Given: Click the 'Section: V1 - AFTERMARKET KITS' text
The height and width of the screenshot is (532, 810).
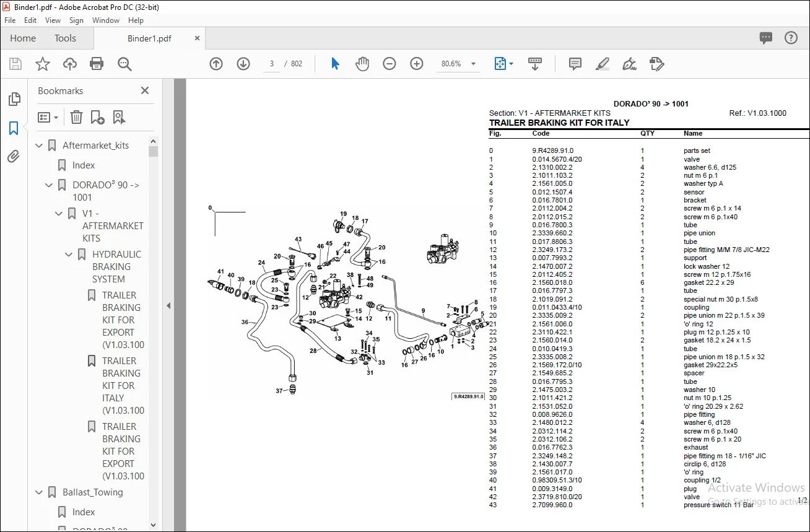Looking at the screenshot, I should pyautogui.click(x=550, y=113).
